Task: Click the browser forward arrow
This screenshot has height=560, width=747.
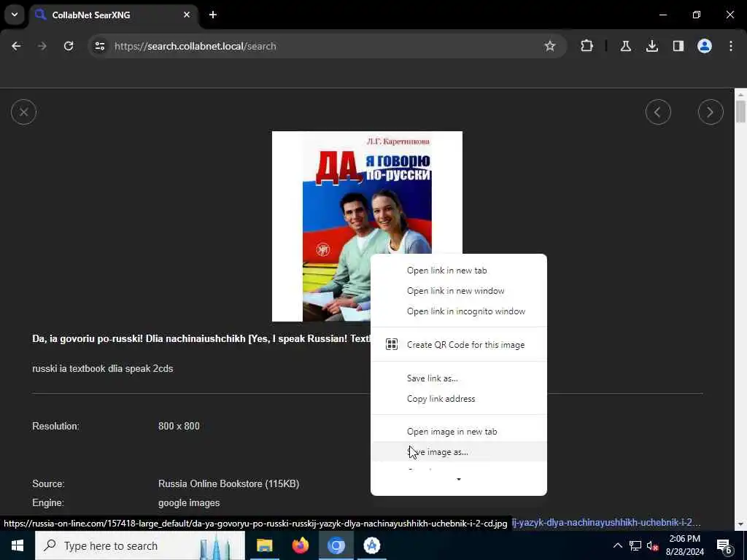Action: 42,46
